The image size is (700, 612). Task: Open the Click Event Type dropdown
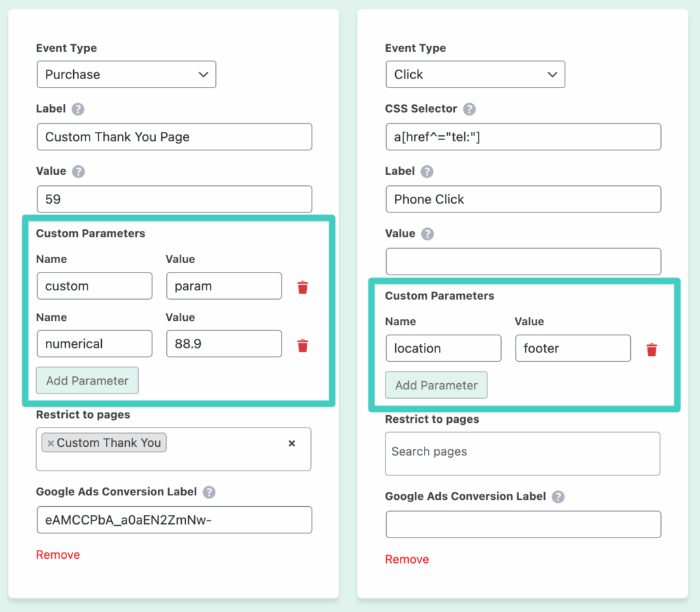pyautogui.click(x=475, y=74)
